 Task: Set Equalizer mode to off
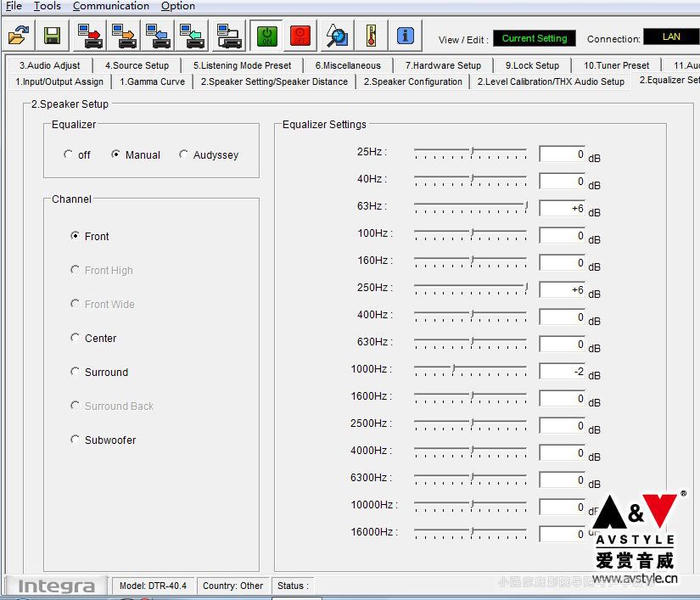coord(69,155)
